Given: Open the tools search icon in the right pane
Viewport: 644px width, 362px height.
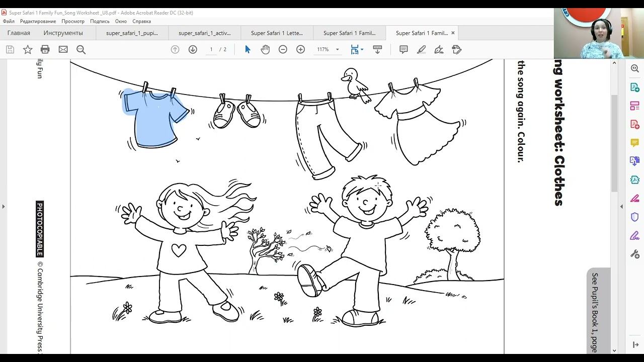Looking at the screenshot, I should [x=635, y=68].
